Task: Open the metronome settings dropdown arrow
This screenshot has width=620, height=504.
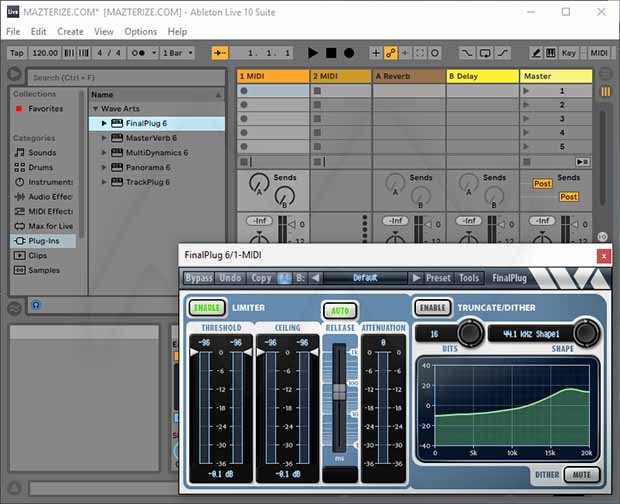Action: (x=154, y=53)
